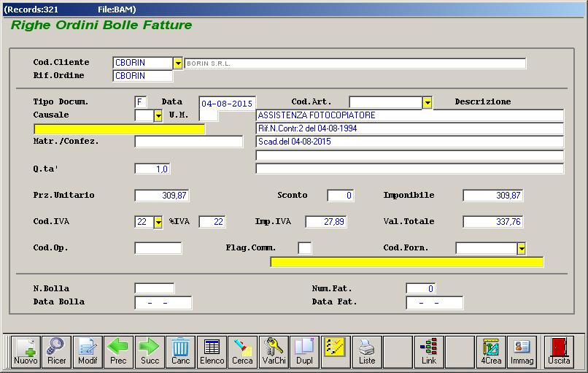Screen dimensions: 588x373
Task: Click the Cod.Forn. combo box field
Action: pos(487,248)
